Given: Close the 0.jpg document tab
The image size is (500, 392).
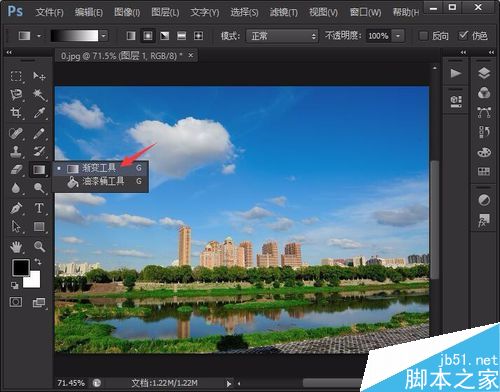Looking at the screenshot, I should click(x=191, y=55).
